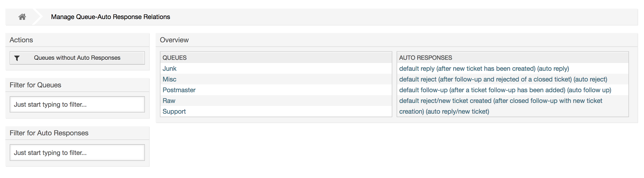Open the Raw queue
Image resolution: width=644 pixels, height=178 pixels.
[x=169, y=101]
